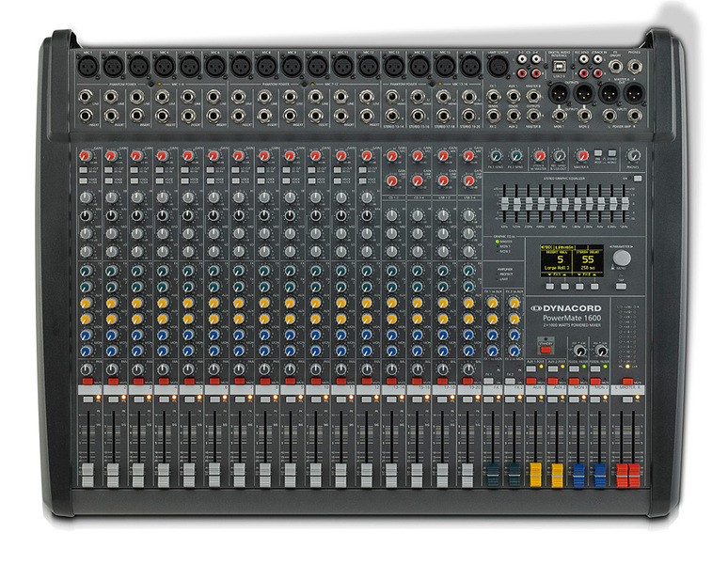
Task: Mute channel 1 with its red button
Action: pyautogui.click(x=87, y=382)
